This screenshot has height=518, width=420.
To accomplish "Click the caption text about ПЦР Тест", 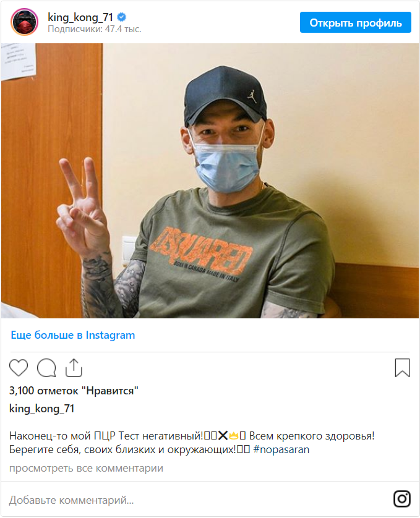I will pyautogui.click(x=106, y=436).
